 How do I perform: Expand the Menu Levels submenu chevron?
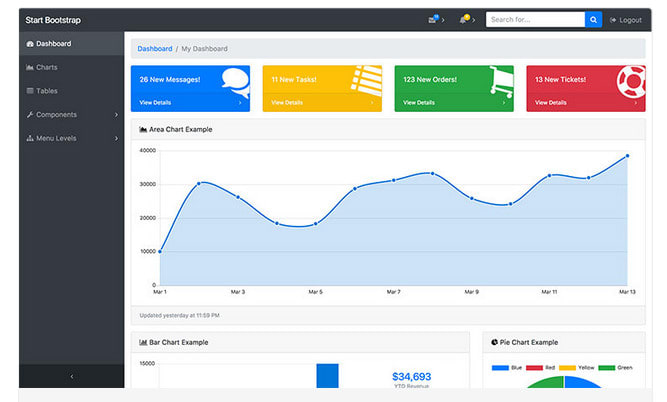pos(116,138)
